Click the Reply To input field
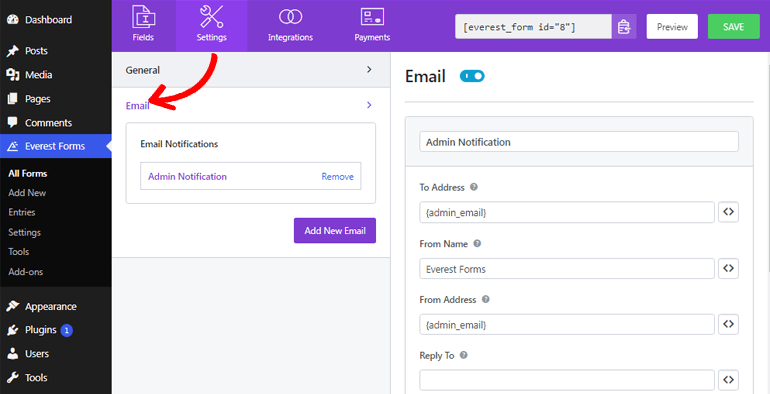The width and height of the screenshot is (770, 394). tap(567, 381)
